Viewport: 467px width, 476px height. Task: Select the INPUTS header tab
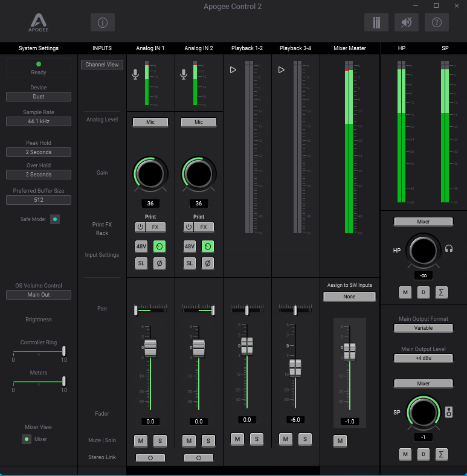(102, 48)
